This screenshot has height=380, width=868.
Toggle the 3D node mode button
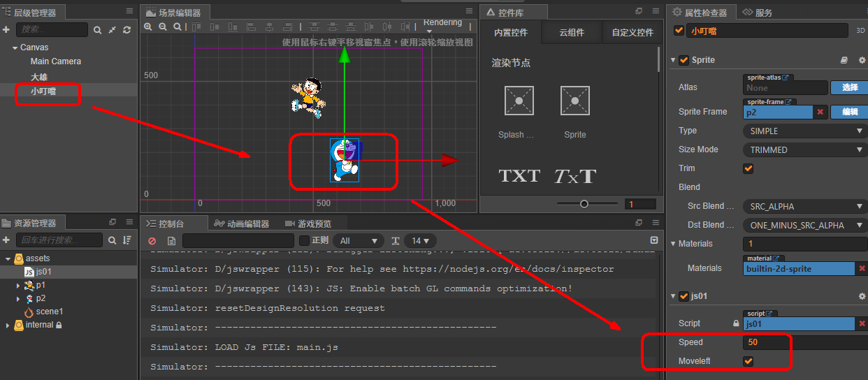(x=861, y=31)
